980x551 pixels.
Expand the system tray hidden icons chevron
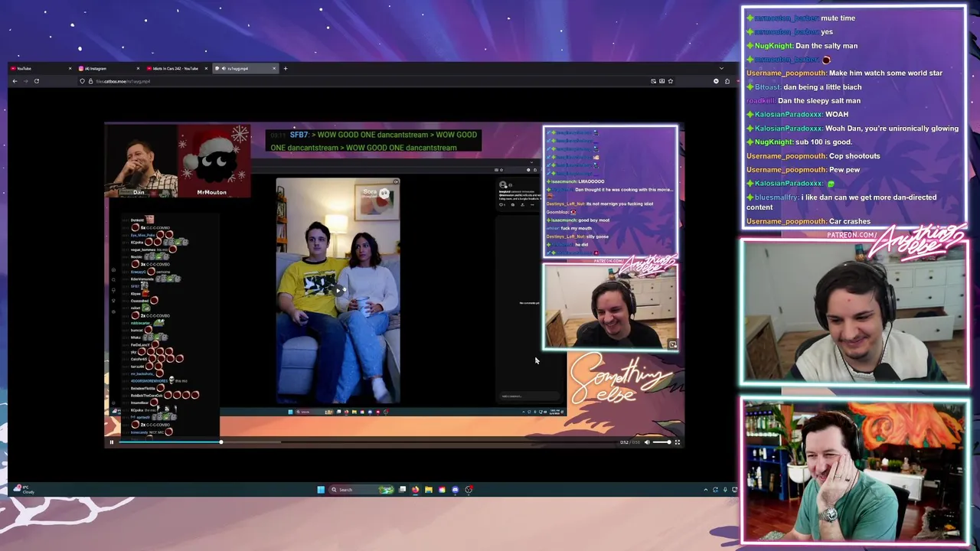tap(706, 490)
